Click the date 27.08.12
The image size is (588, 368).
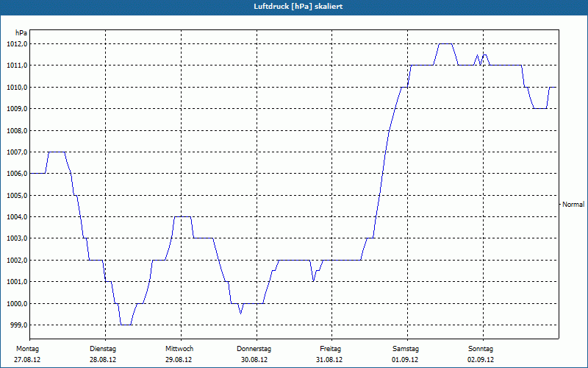tap(27, 360)
